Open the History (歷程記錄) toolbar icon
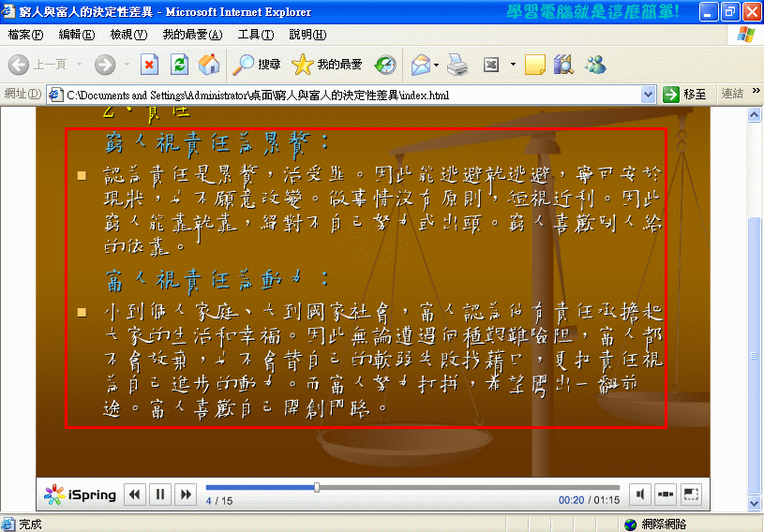This screenshot has width=764, height=532. 385,65
